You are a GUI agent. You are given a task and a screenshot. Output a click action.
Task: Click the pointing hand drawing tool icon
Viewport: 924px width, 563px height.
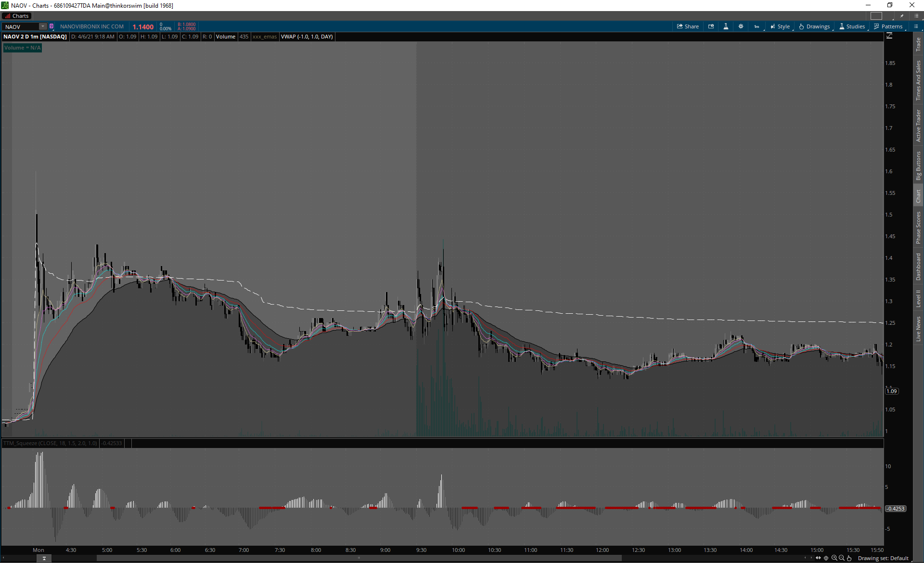point(849,558)
